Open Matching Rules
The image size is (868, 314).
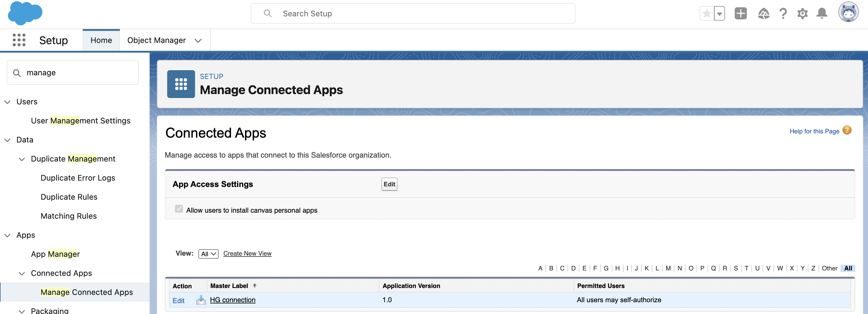pyautogui.click(x=68, y=216)
